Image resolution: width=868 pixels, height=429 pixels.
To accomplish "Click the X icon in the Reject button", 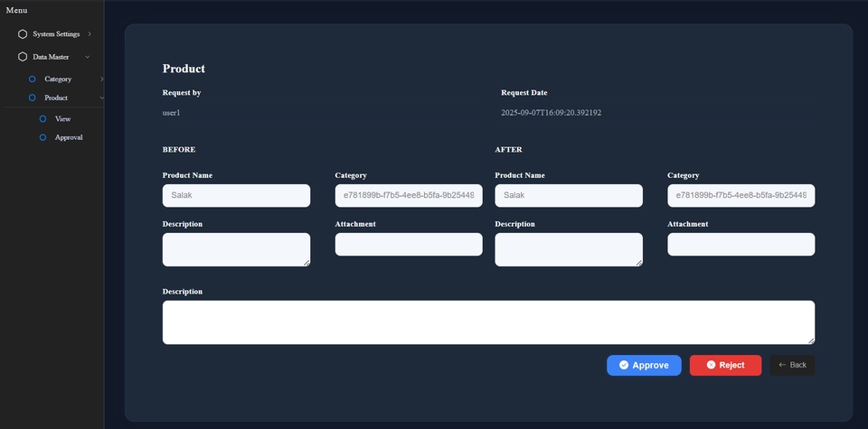I will tap(711, 365).
